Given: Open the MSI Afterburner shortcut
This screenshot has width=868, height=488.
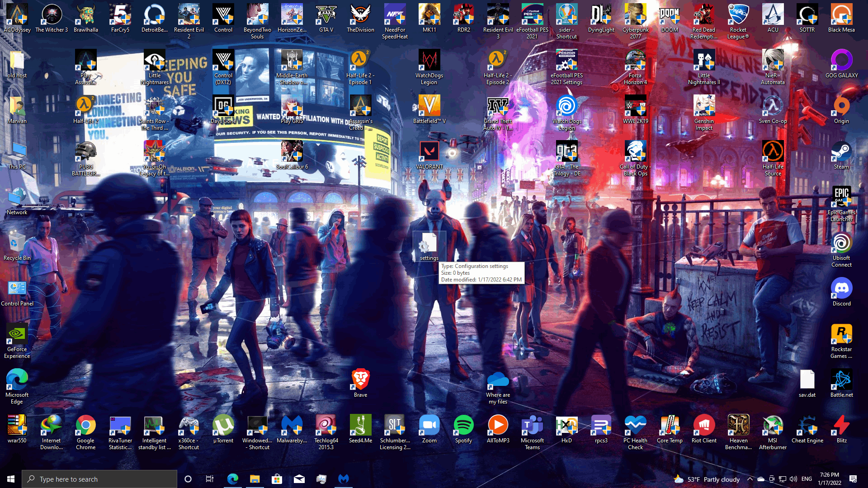Looking at the screenshot, I should (773, 432).
